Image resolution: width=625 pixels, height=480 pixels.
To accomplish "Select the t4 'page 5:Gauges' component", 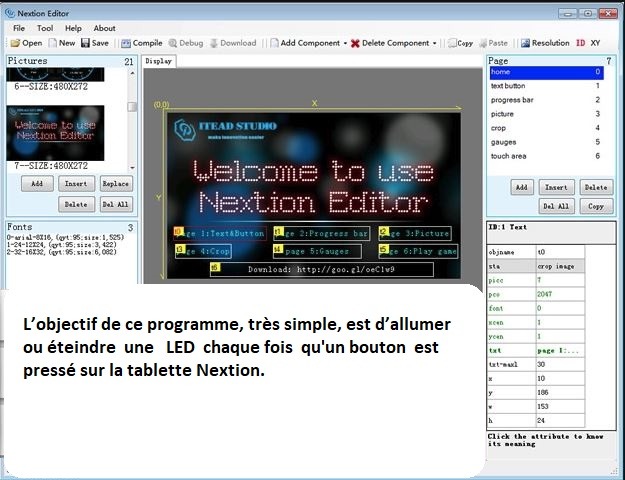I will point(317,252).
